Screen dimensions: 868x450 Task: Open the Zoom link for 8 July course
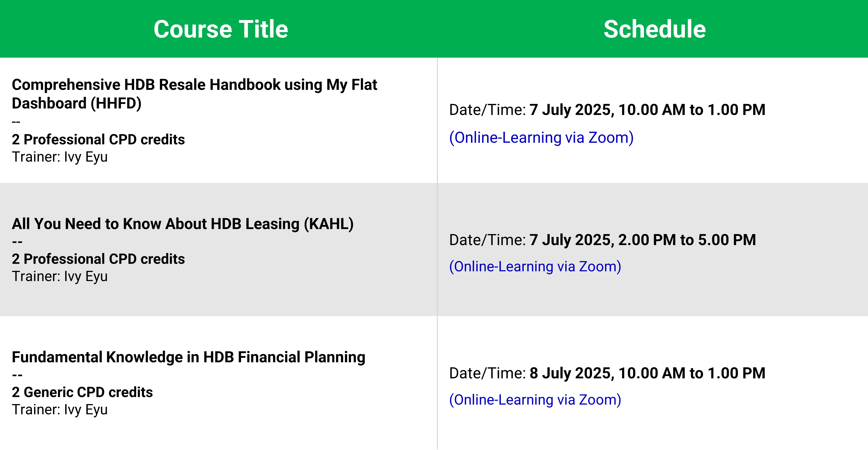535,400
